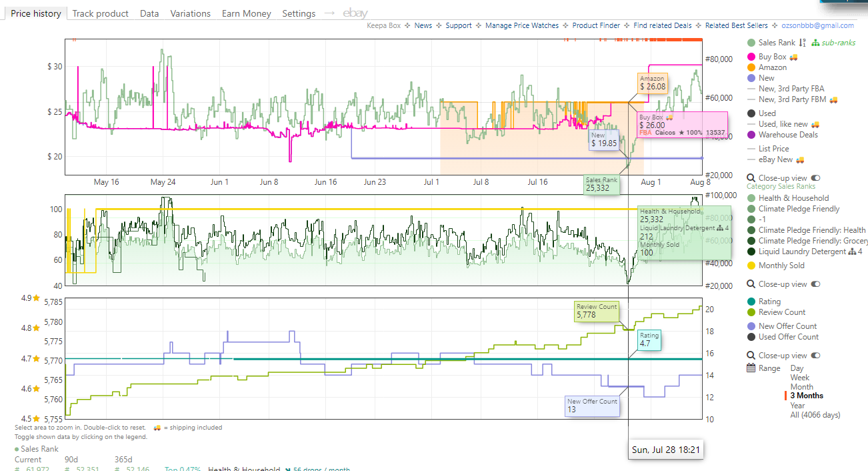868x471 pixels.
Task: Open the Variations tab
Action: click(190, 13)
